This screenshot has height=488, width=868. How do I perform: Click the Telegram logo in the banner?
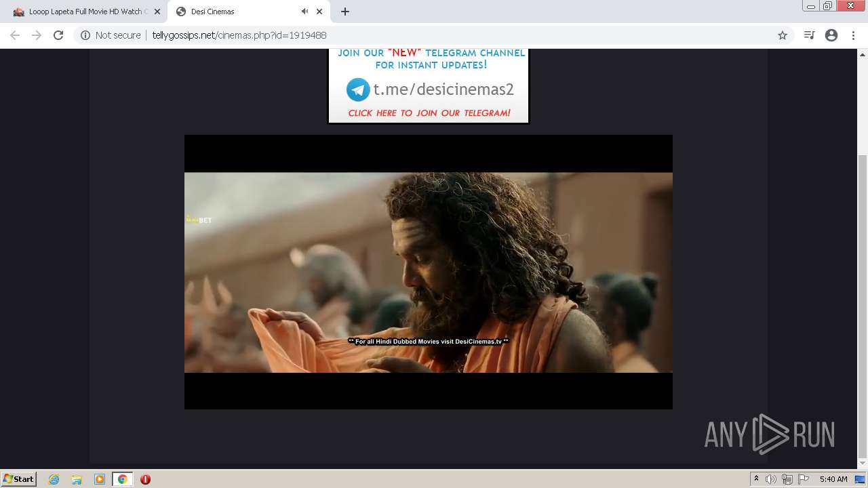click(358, 89)
